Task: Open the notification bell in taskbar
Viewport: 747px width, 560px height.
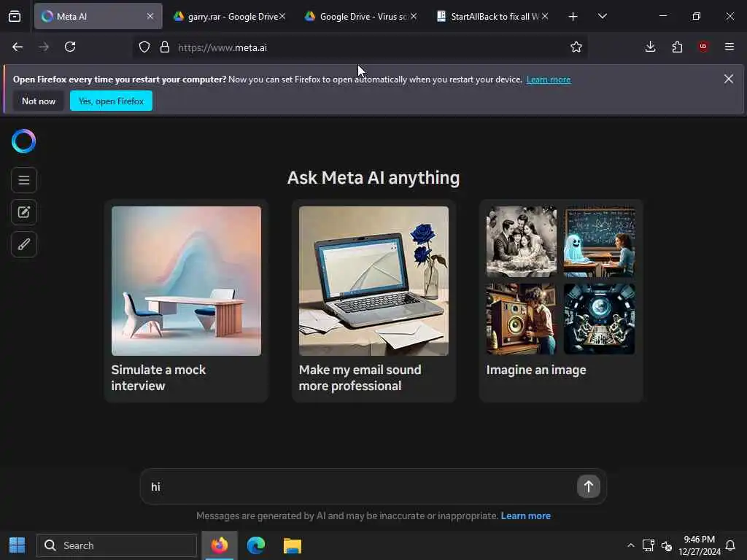Action: click(x=729, y=545)
